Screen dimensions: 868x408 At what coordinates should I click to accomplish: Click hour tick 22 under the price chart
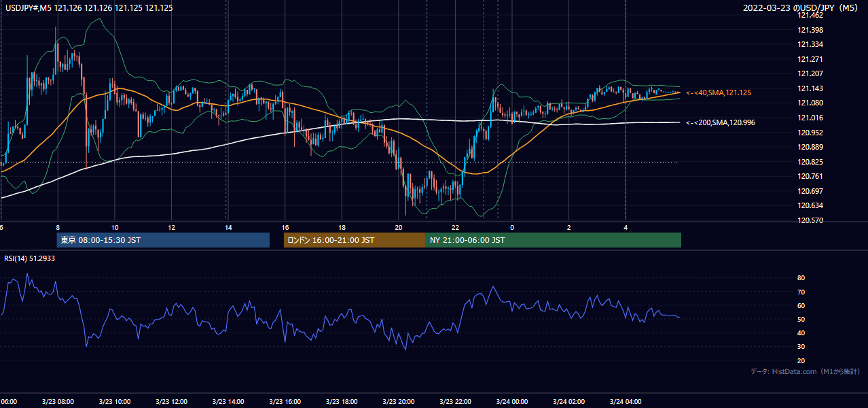[455, 227]
